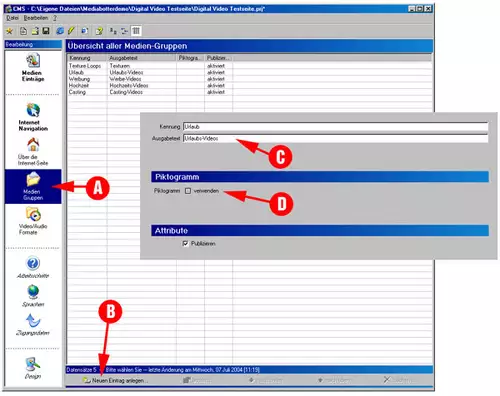
Task: Enable the Piktogramm verwenden checkbox
Action: pos(188,191)
